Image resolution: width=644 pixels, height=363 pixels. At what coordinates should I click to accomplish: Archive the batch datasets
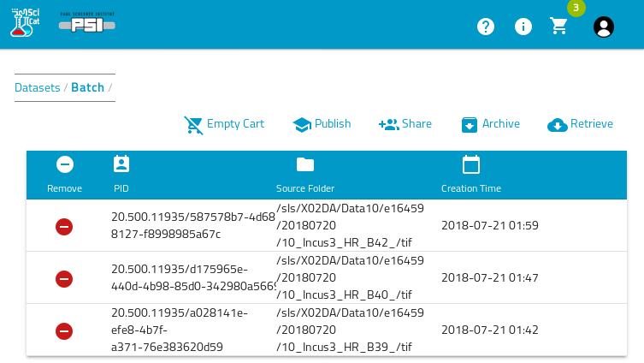point(490,124)
